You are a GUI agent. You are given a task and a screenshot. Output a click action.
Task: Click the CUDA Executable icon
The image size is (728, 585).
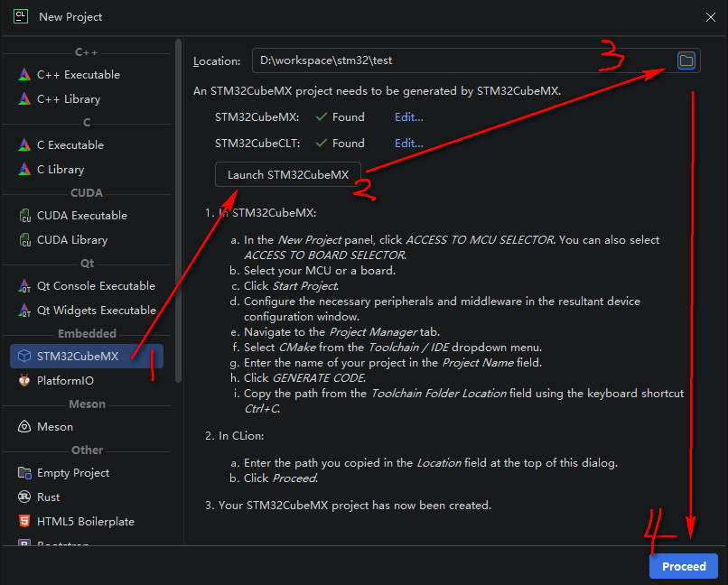coord(24,216)
